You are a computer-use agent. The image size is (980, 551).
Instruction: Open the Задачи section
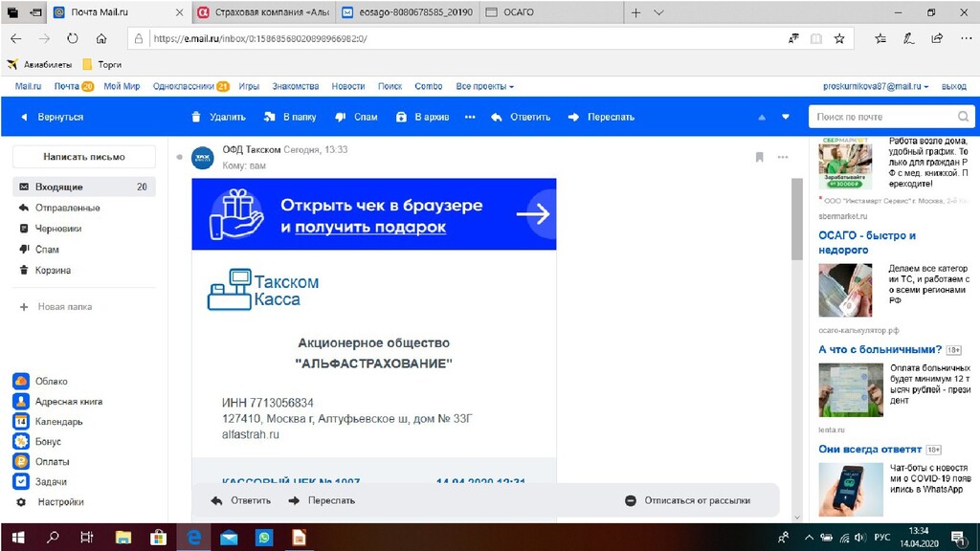[x=40, y=482]
